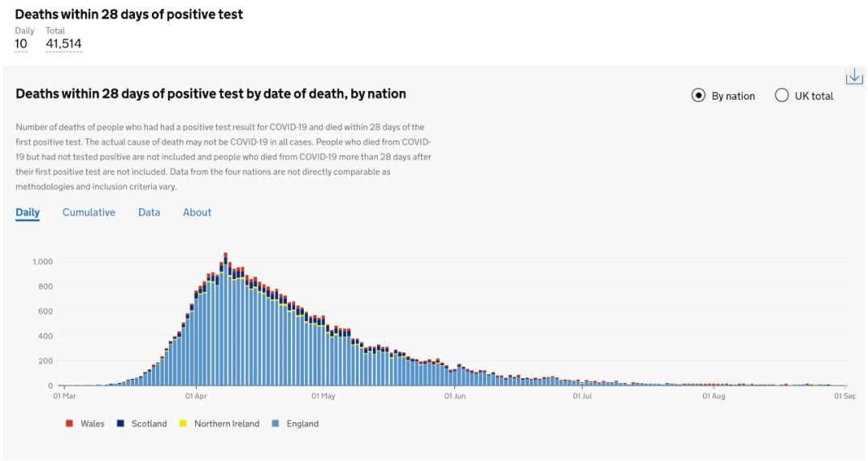The height and width of the screenshot is (461, 868).
Task: Select the UK total radio button
Action: [x=782, y=96]
